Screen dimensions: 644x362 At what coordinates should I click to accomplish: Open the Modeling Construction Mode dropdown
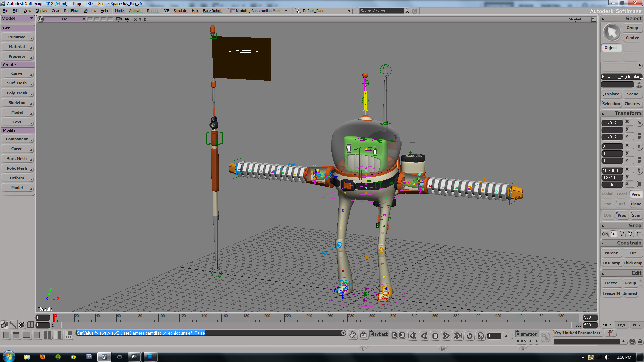coord(258,11)
